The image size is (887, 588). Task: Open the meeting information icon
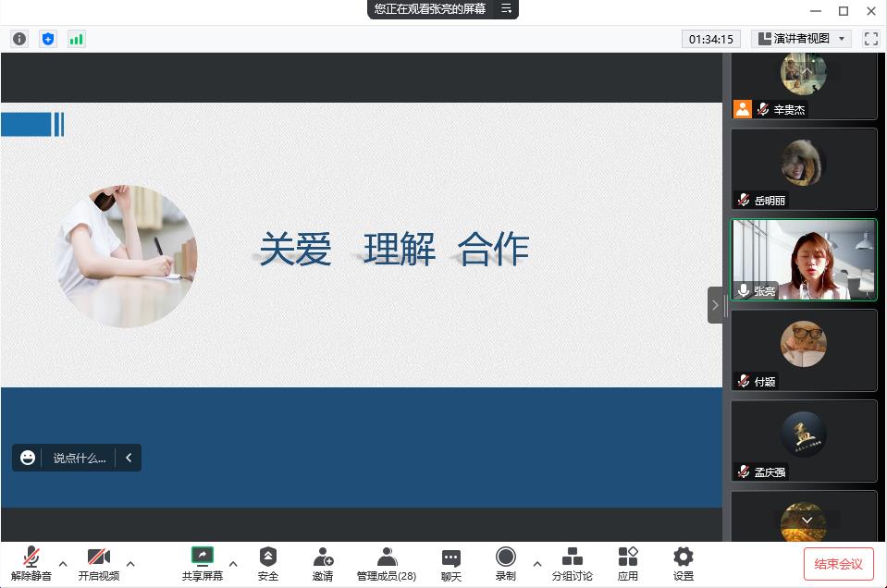pos(19,39)
